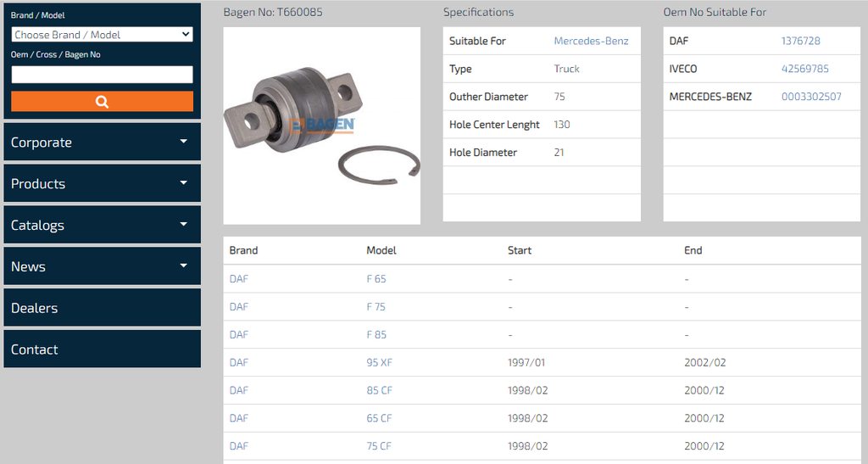Open the News sidebar menu

click(103, 266)
